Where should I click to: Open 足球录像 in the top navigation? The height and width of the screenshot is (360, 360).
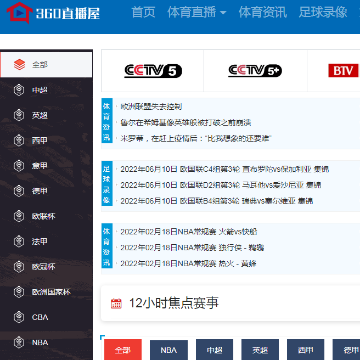click(x=323, y=12)
